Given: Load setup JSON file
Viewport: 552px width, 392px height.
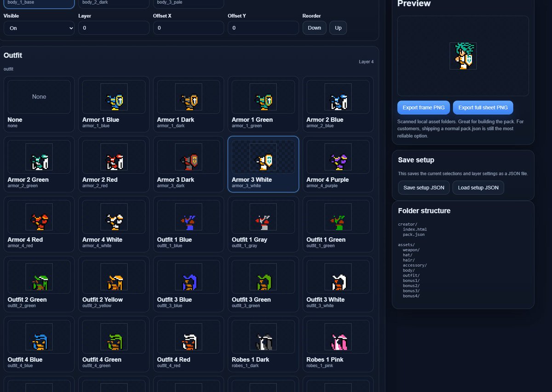Looking at the screenshot, I should click(478, 188).
